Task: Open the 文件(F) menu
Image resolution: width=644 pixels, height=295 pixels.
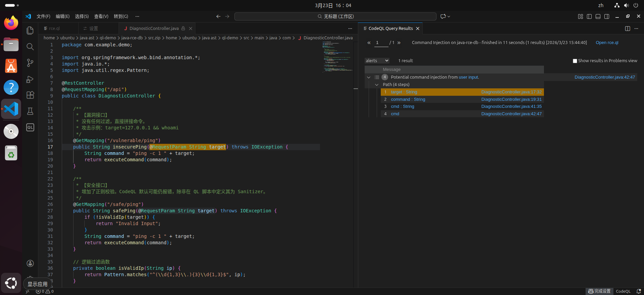Action: click(43, 16)
